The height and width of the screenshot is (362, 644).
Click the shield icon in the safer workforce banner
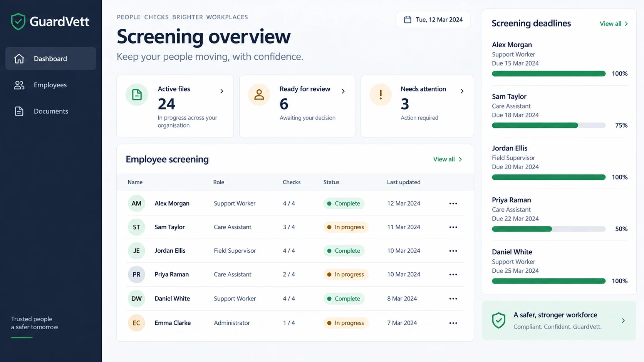pos(499,320)
